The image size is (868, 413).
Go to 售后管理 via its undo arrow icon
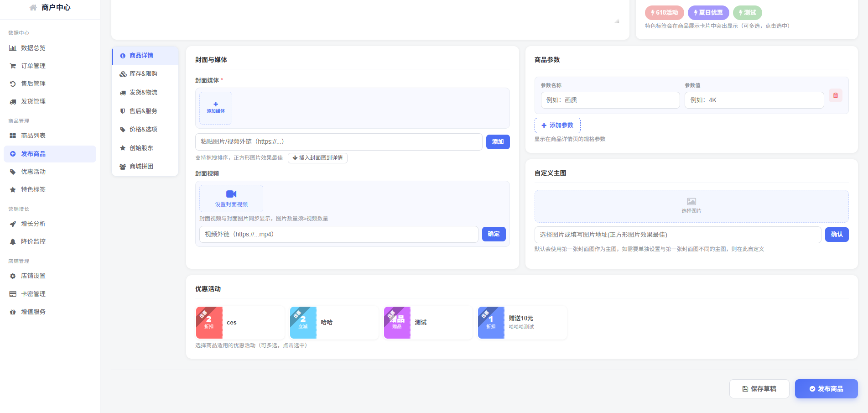[x=13, y=84]
